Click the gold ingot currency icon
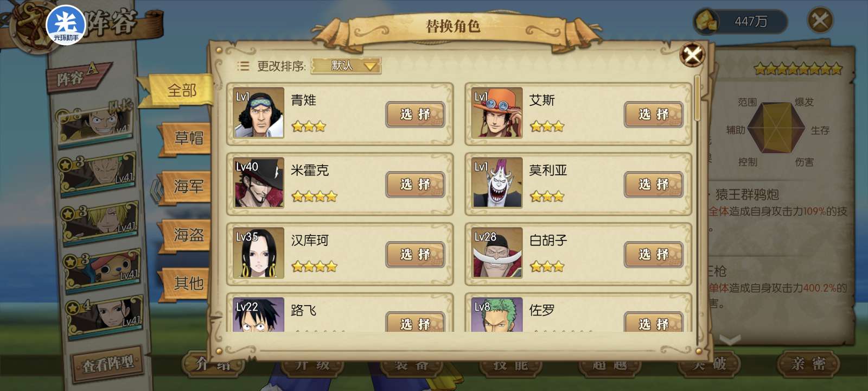The width and height of the screenshot is (868, 391). tap(707, 22)
